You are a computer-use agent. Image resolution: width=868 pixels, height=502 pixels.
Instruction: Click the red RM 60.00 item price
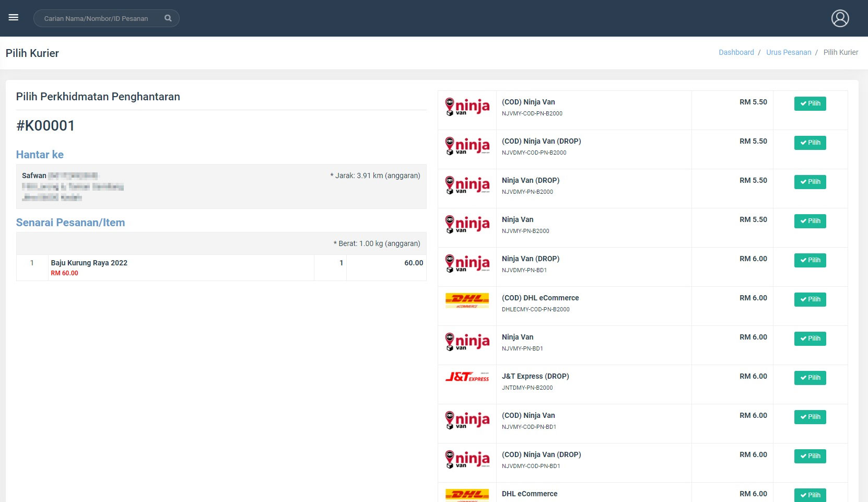pos(64,273)
